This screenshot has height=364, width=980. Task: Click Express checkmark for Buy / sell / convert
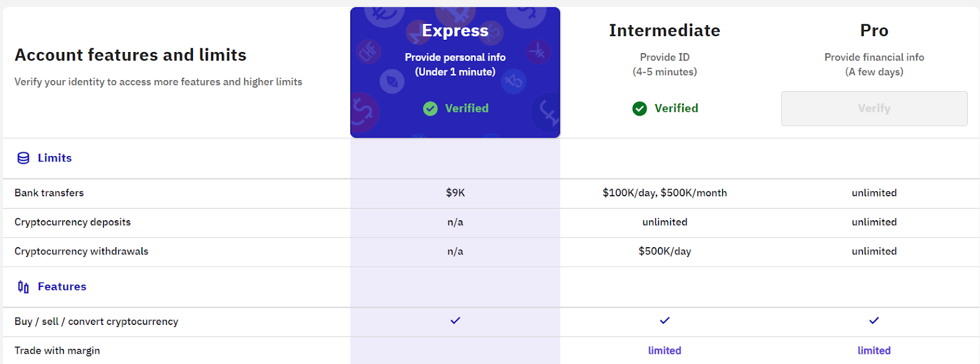coord(455,321)
